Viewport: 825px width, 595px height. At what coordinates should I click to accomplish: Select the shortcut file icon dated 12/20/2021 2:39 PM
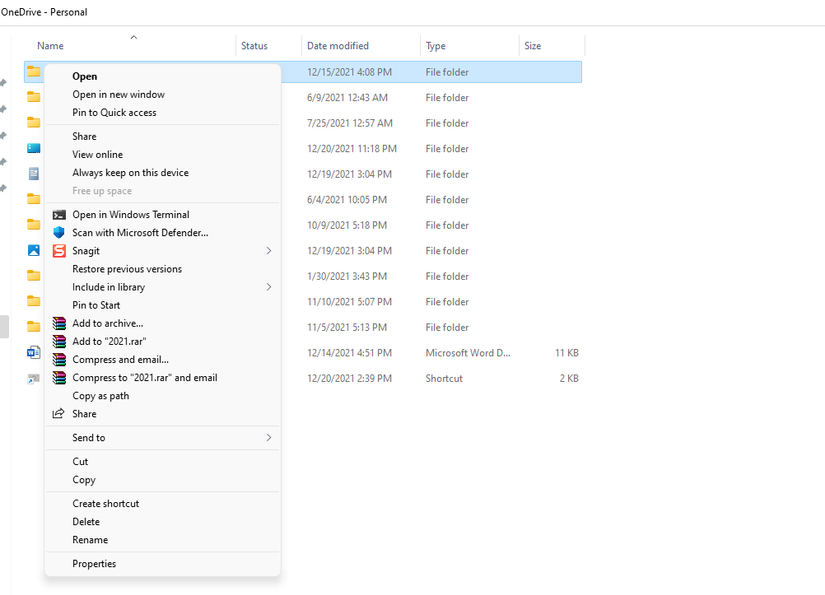click(x=34, y=378)
